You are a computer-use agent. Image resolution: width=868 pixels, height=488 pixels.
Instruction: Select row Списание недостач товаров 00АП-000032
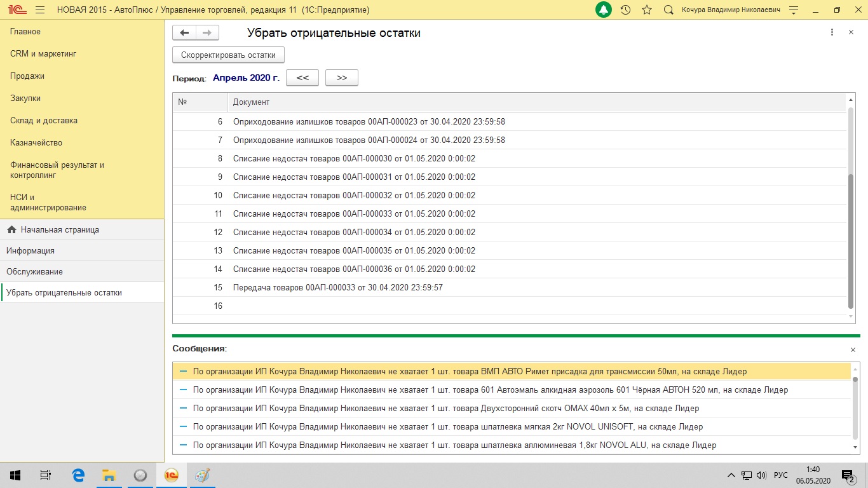(x=510, y=195)
